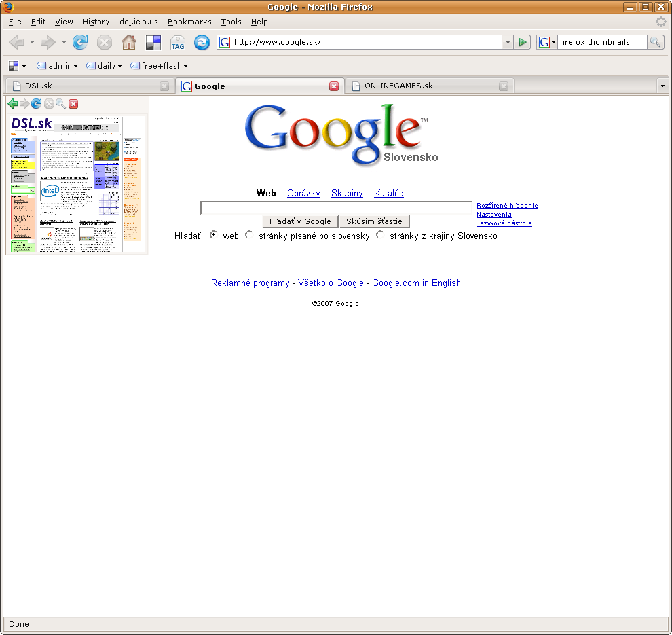
Task: Click the Stop loading toolbar icon
Action: tap(104, 42)
